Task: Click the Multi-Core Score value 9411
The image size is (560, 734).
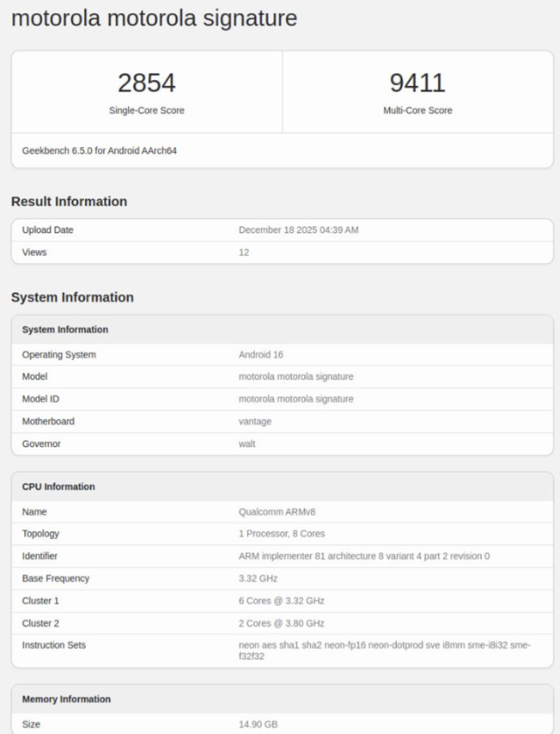Action: 417,83
